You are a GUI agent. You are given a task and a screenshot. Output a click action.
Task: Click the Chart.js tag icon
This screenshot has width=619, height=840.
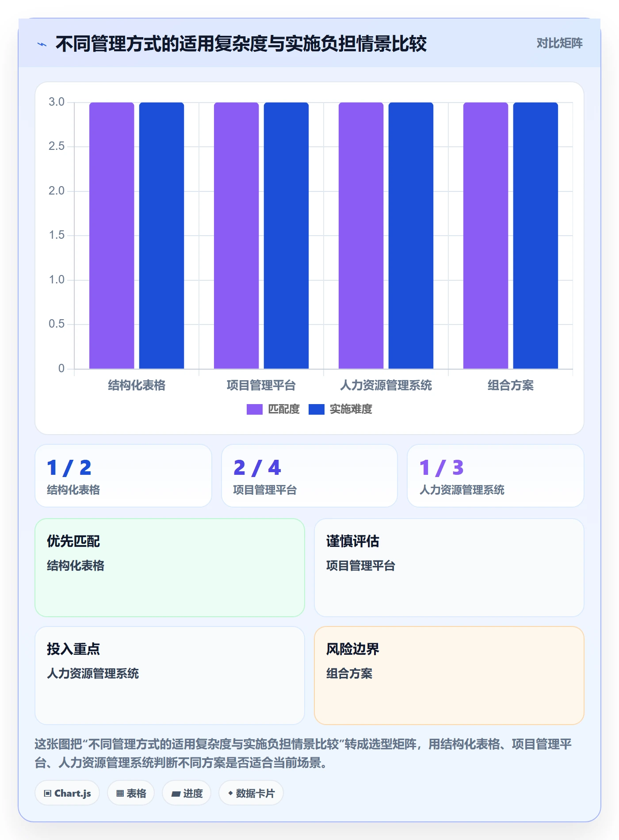[x=47, y=793]
